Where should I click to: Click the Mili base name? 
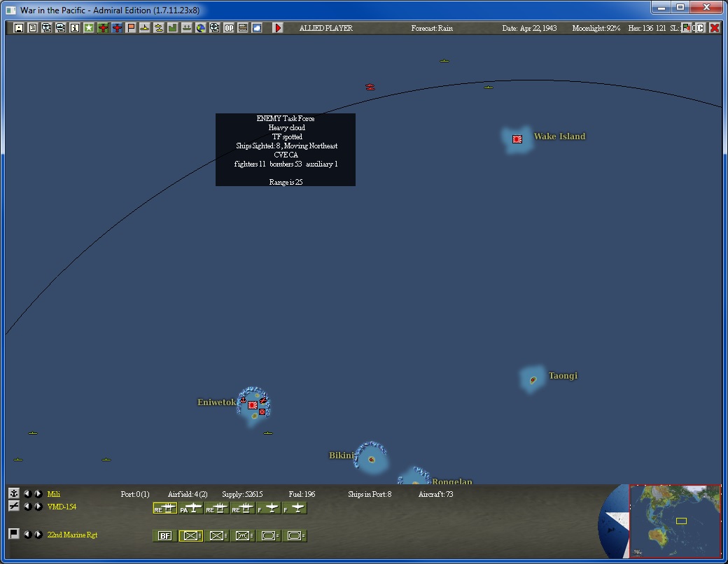tap(54, 494)
